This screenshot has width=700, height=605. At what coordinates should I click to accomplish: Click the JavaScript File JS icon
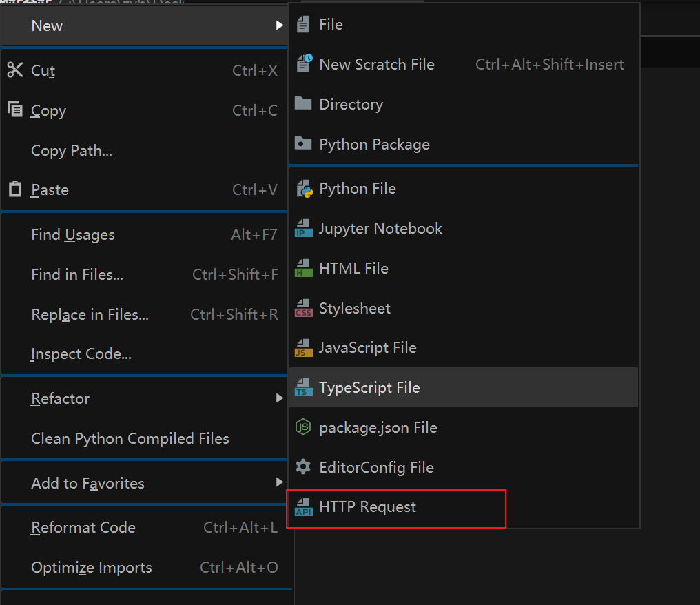tap(304, 347)
